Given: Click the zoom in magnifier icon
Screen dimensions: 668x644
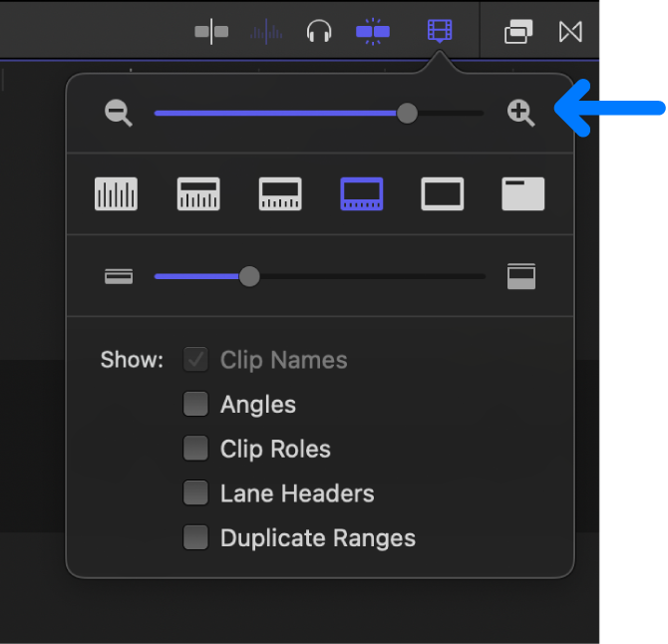Looking at the screenshot, I should [x=520, y=114].
